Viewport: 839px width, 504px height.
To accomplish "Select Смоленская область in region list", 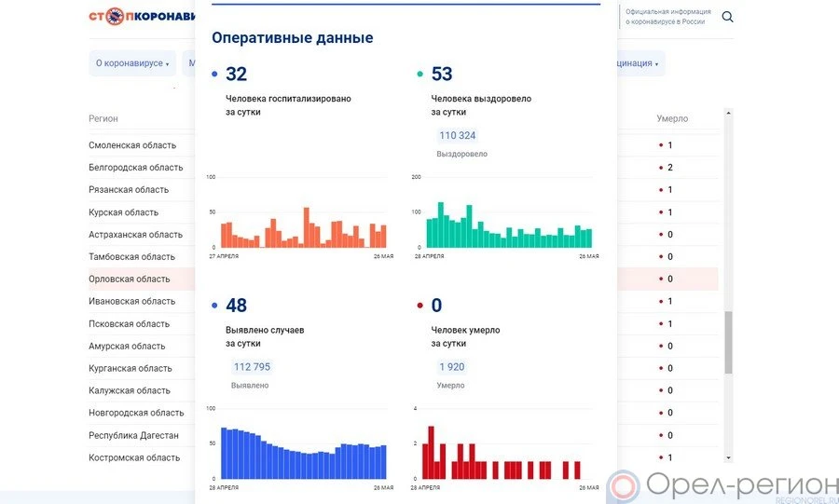I will 132,145.
